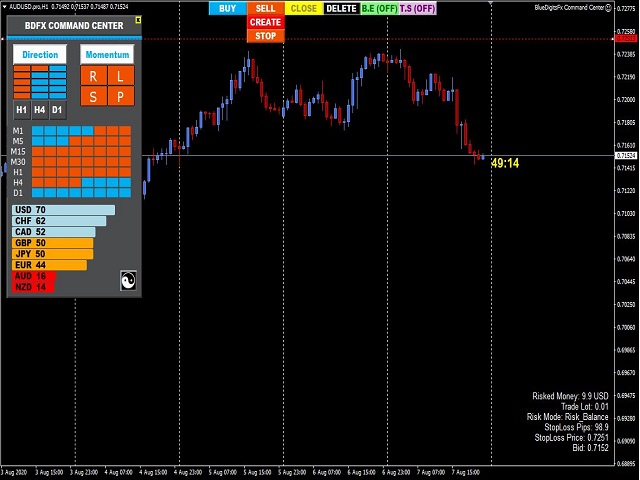This screenshot has width=640, height=480.
Task: Click the chart shift triangle marker at top
Action: point(491,3)
